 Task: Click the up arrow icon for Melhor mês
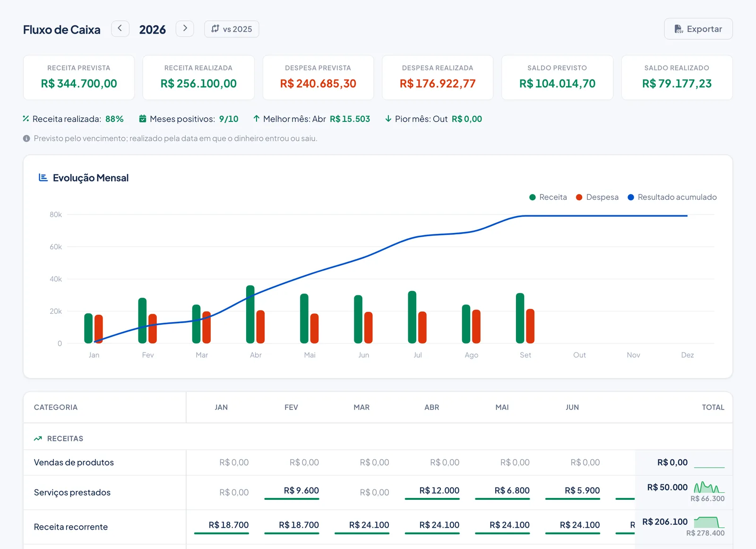(x=256, y=119)
